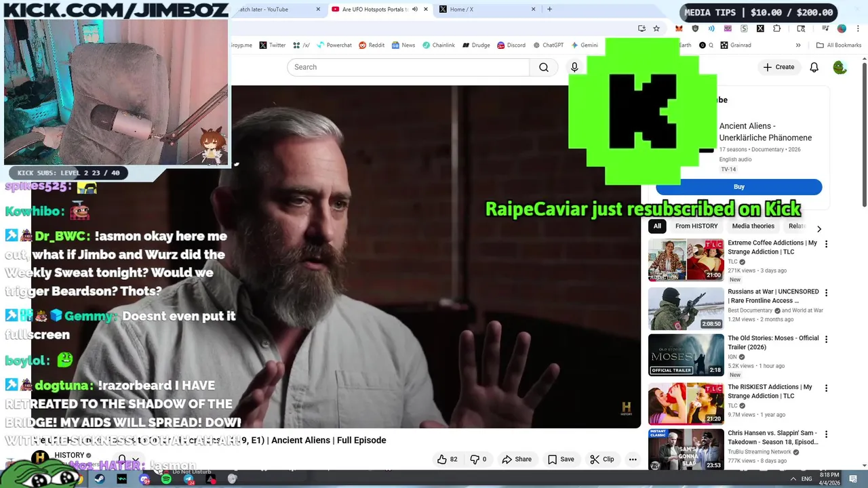Open the All Bookmarks folder
Viewport: 868px width, 488px height.
839,45
